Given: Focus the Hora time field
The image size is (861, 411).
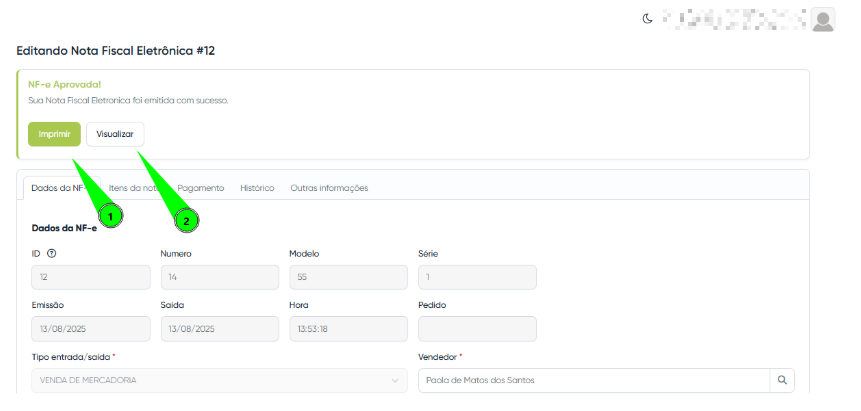Looking at the screenshot, I should 348,329.
